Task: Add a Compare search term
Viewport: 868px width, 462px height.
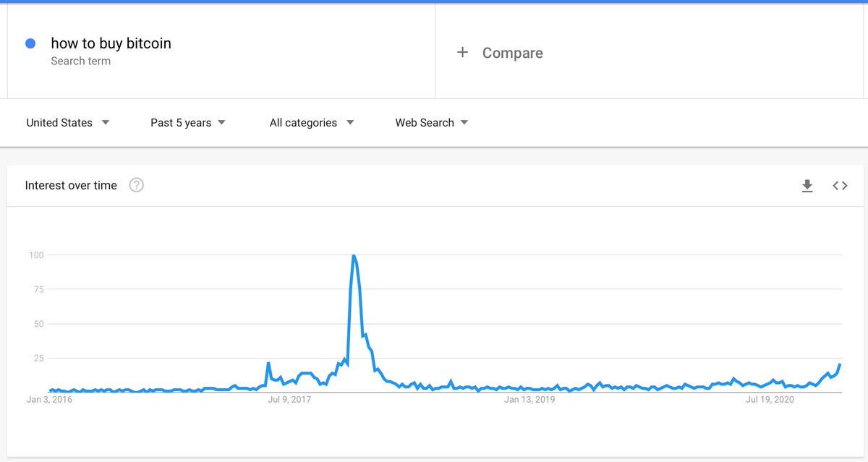Action: [512, 53]
